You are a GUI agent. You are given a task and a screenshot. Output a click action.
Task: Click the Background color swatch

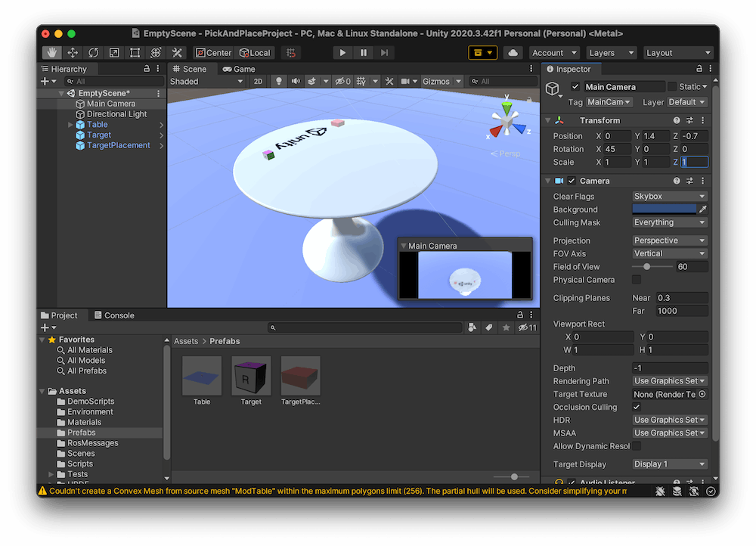click(x=664, y=209)
